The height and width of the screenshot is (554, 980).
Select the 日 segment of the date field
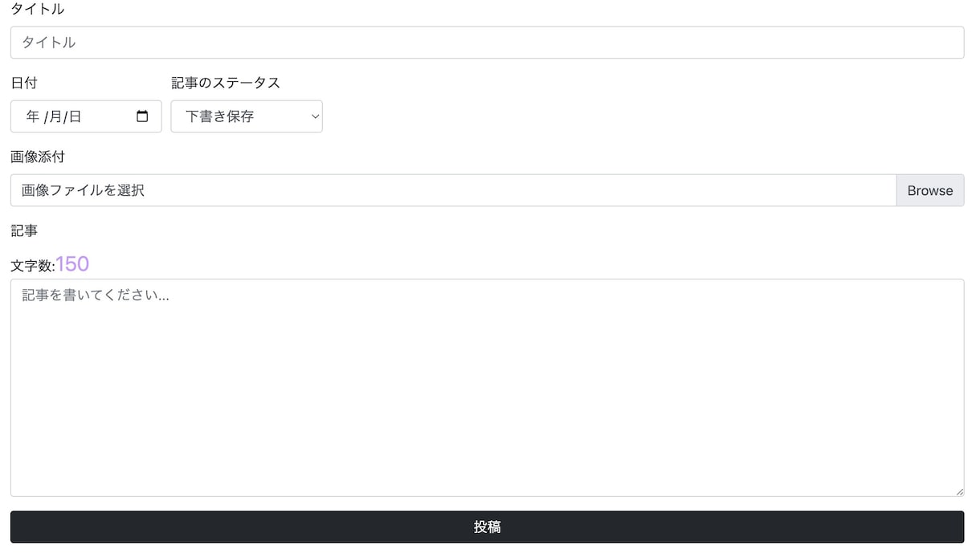(75, 116)
